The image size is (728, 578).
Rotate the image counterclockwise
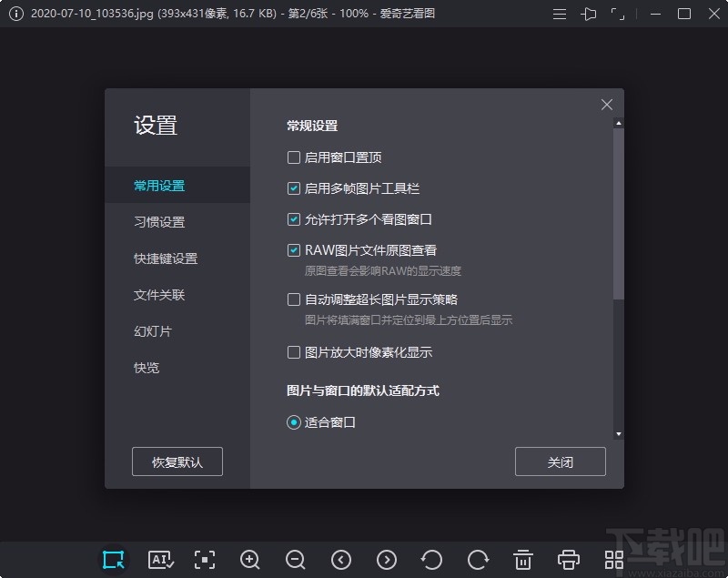pyautogui.click(x=431, y=560)
